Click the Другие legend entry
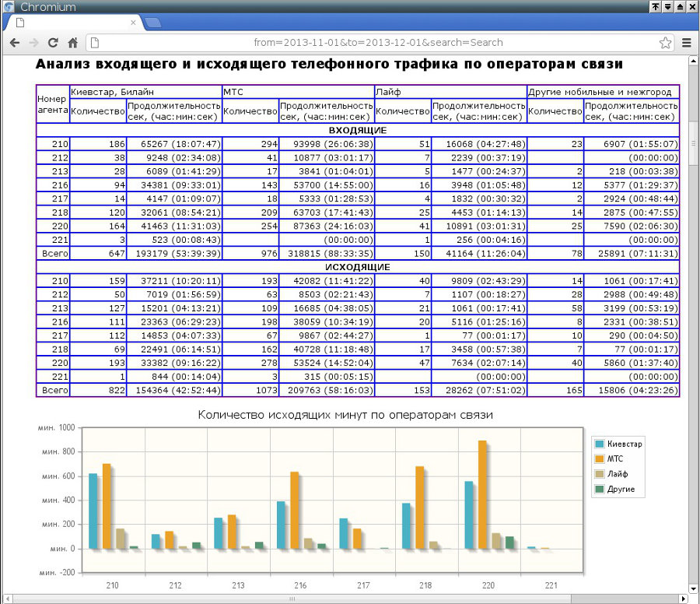Viewport: 700px width, 604px height. pyautogui.click(x=621, y=489)
